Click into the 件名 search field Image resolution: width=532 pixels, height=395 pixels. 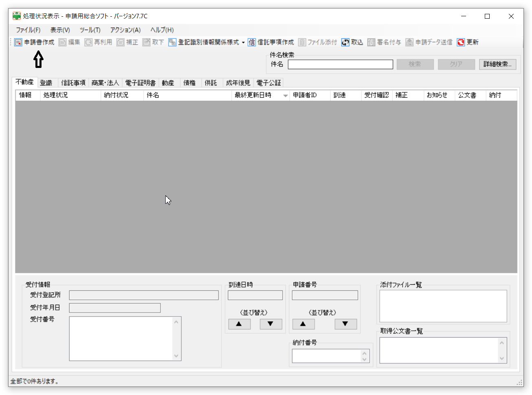click(x=340, y=64)
